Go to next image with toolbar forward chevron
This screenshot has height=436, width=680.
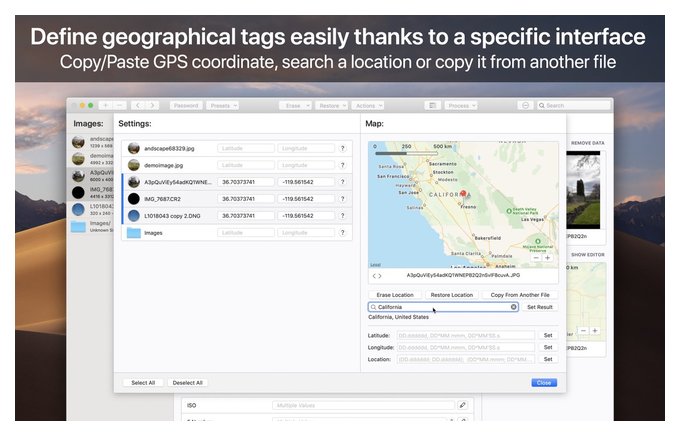[x=152, y=105]
